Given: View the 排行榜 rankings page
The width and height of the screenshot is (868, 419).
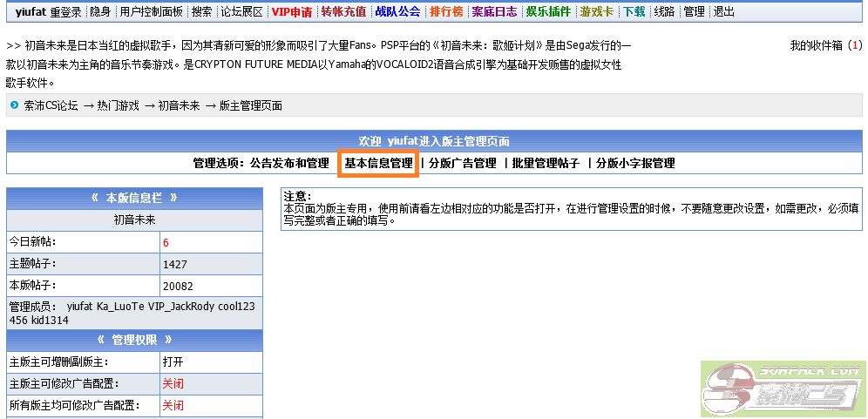Looking at the screenshot, I should point(445,12).
